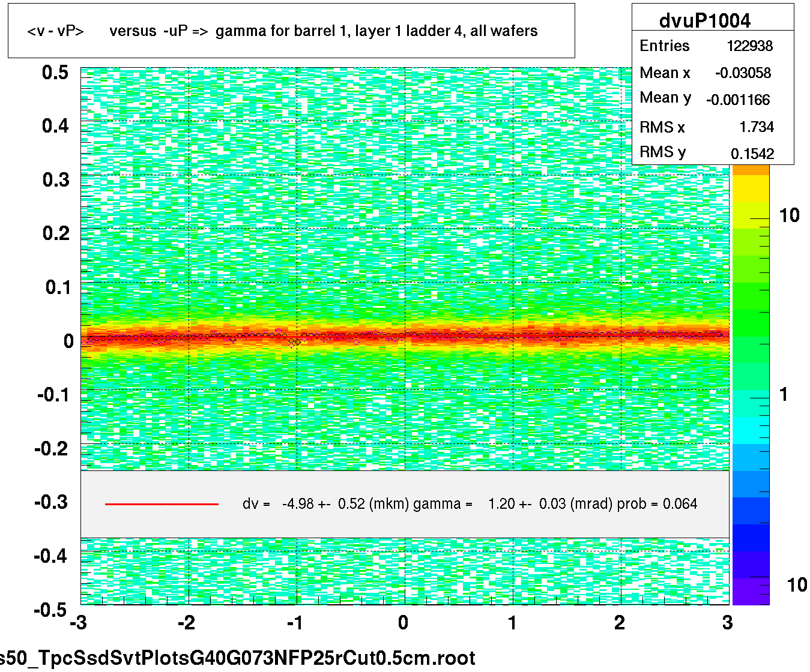Select the stats box name dvuP1004
The height and width of the screenshot is (672, 810).
click(705, 20)
